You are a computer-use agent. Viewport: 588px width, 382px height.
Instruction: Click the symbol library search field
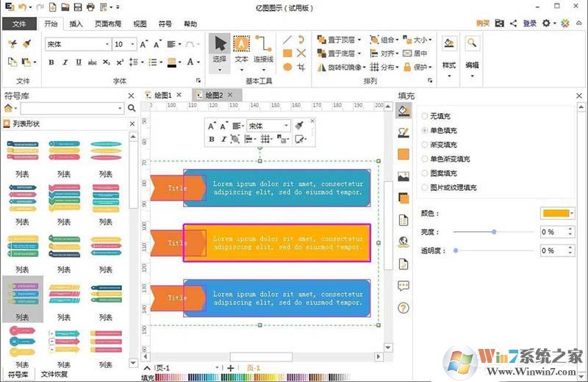71,108
